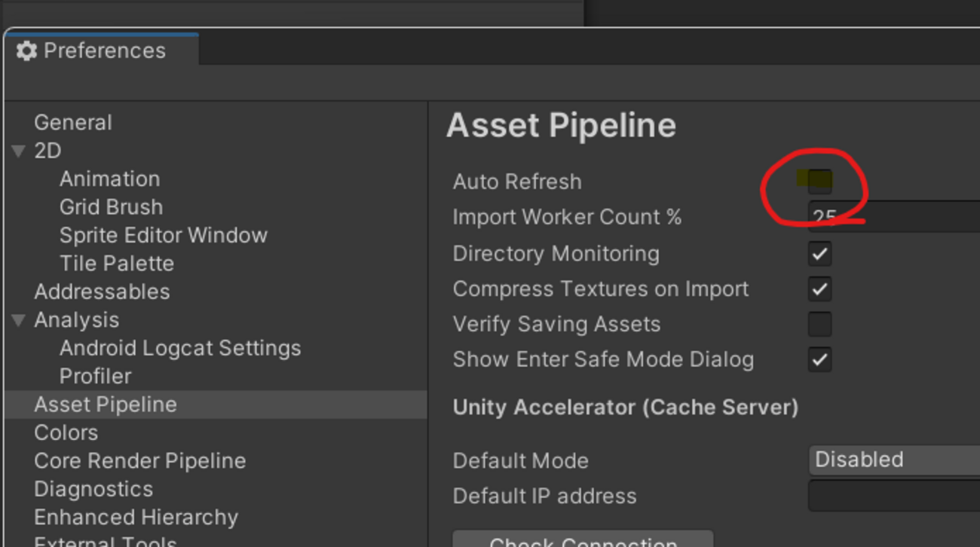980x547 pixels.
Task: Open the Default Mode dropdown
Action: (893, 460)
